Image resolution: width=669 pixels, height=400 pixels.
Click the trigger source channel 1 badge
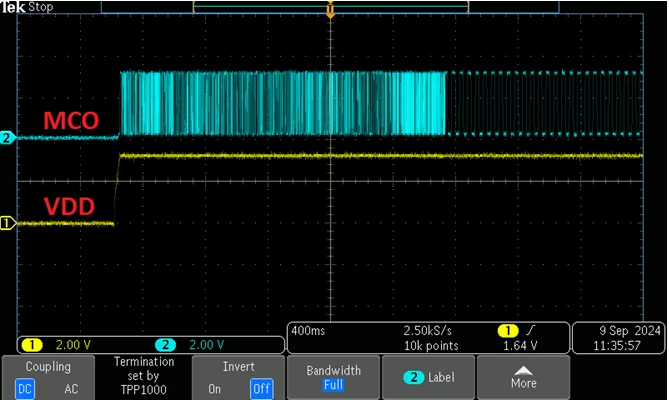[x=508, y=330]
